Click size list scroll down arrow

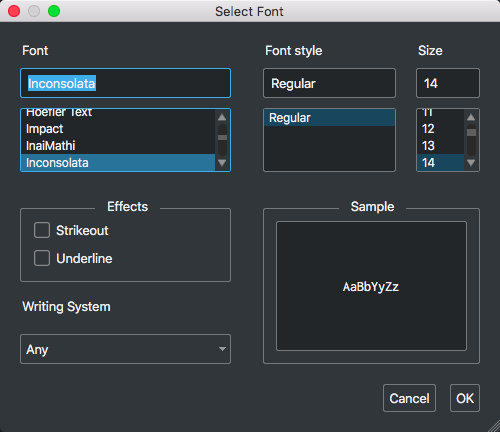pos(471,163)
